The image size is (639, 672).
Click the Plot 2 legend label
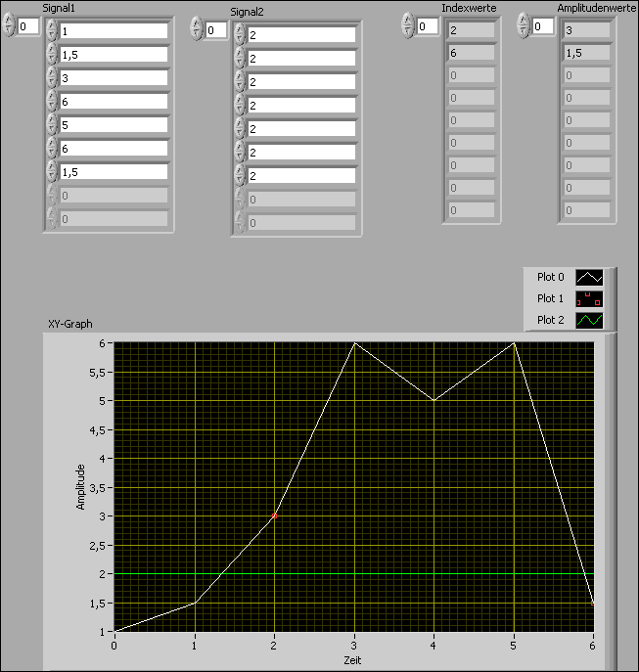(550, 320)
